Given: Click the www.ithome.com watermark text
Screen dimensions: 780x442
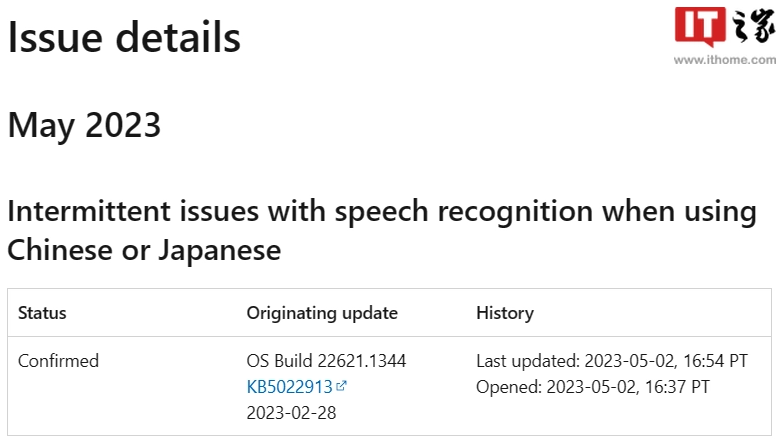Looking at the screenshot, I should (723, 60).
